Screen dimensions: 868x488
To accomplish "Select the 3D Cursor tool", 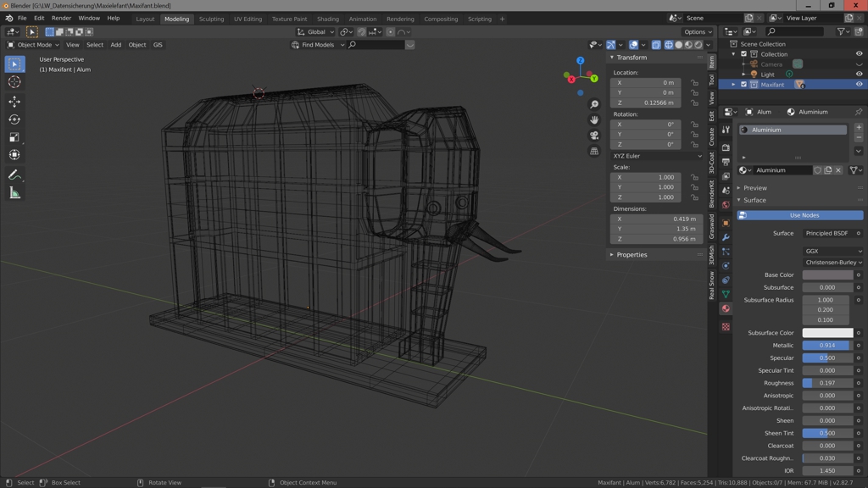I will [x=14, y=82].
